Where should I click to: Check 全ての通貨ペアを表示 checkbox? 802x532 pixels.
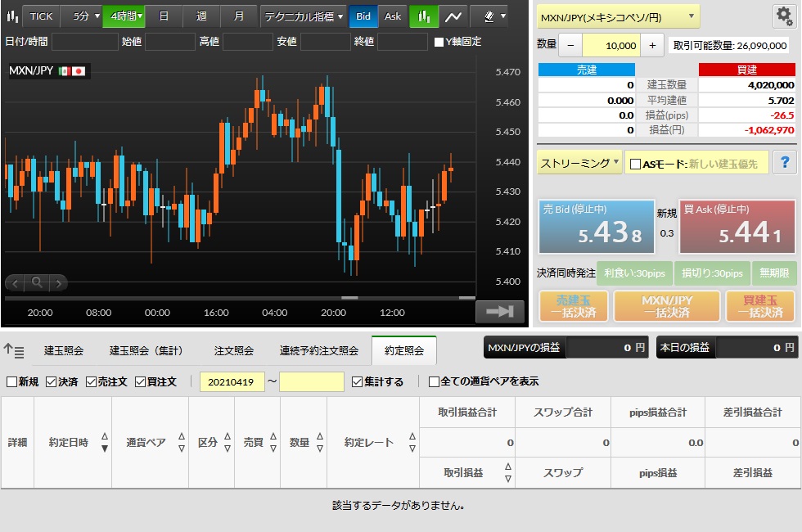434,381
